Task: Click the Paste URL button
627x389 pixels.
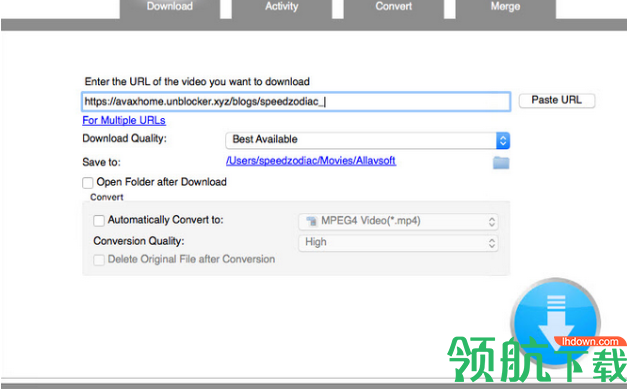Action: (557, 100)
